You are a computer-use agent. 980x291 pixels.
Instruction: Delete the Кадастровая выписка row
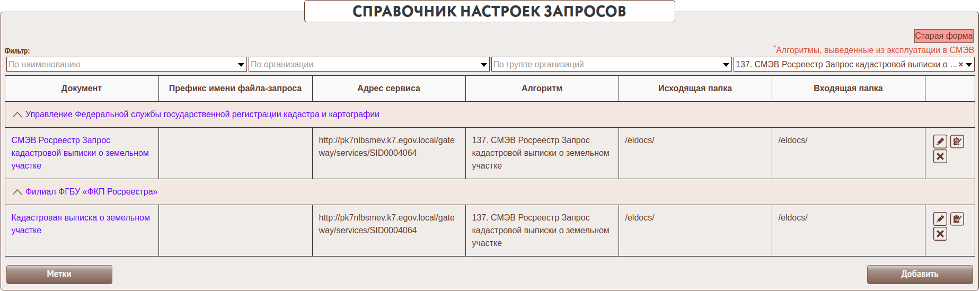click(940, 234)
